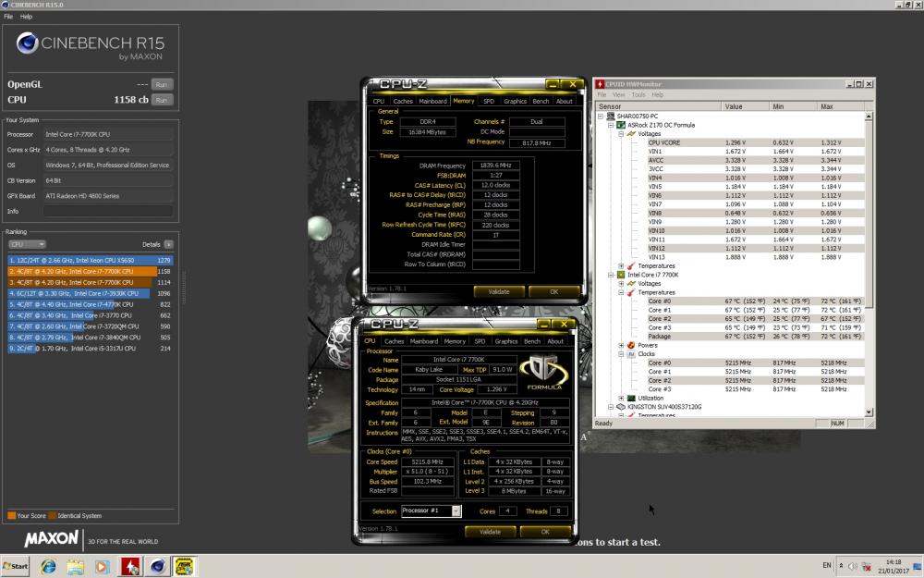Click the Max column header in HWMonitor
The height and width of the screenshot is (578, 924).
pos(840,106)
